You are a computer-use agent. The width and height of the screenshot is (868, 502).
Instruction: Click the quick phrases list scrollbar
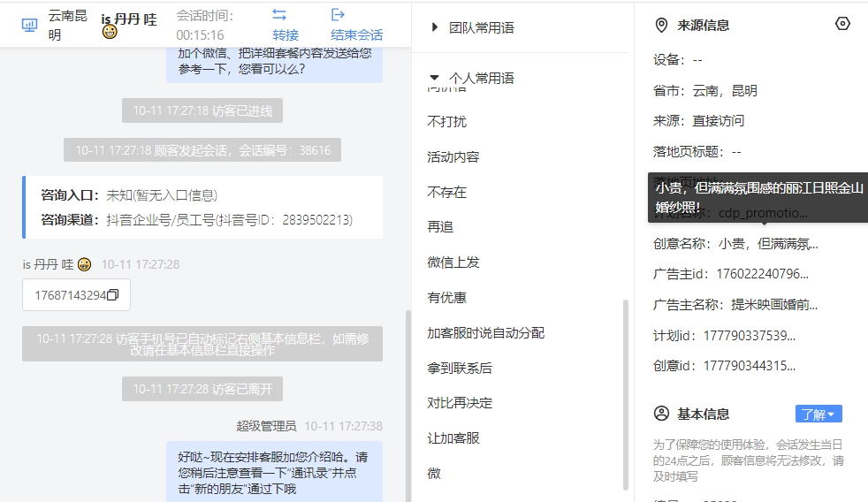point(626,395)
